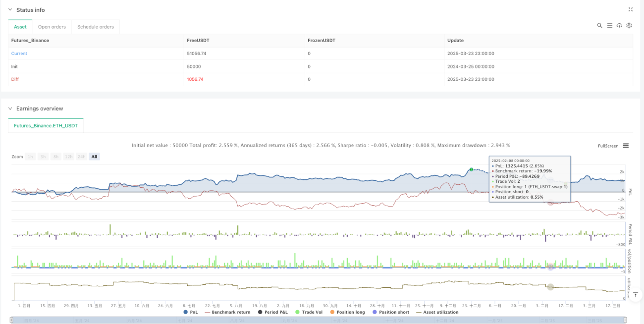The width and height of the screenshot is (644, 324).
Task: Toggle Benchmark return legend visibility
Action: (x=227, y=312)
